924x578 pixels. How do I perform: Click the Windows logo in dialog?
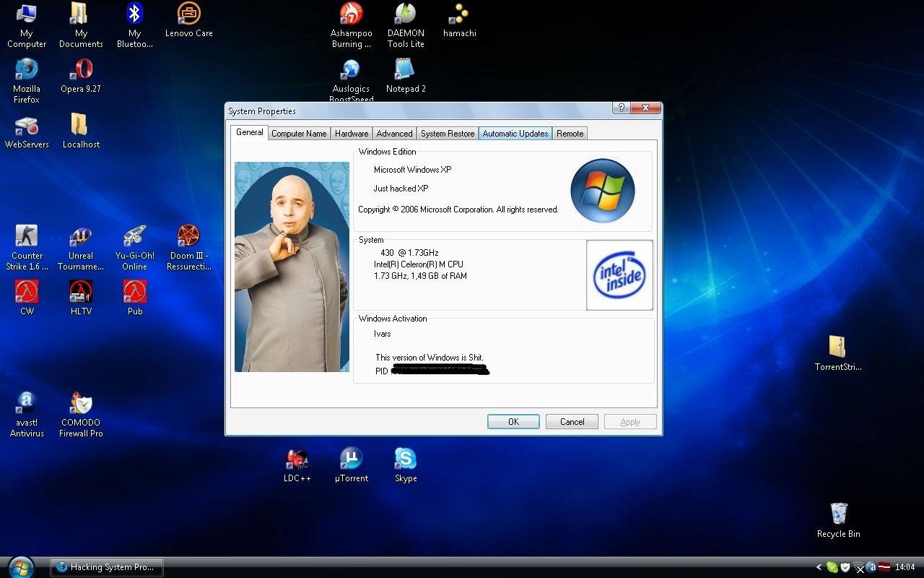tap(603, 191)
